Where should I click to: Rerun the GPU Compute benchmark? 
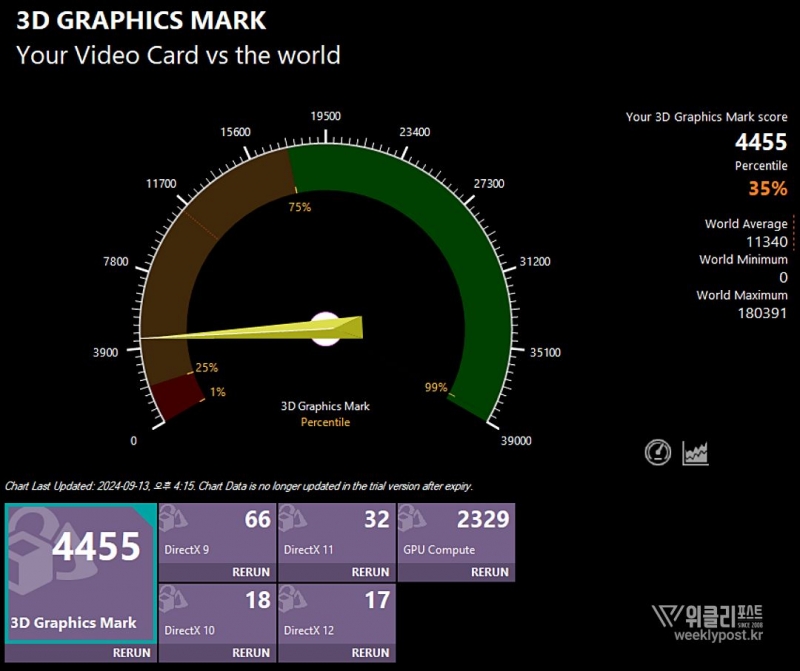tap(490, 572)
